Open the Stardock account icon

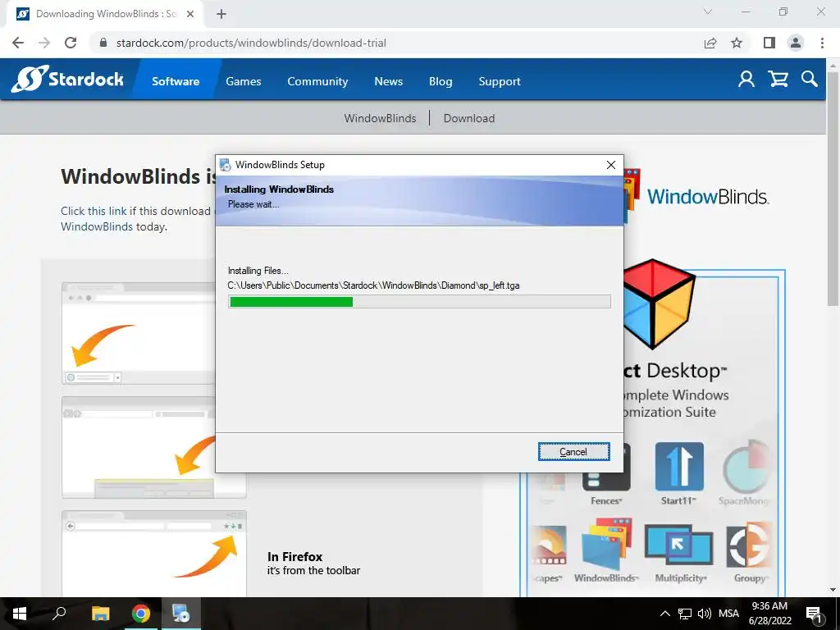pos(746,80)
